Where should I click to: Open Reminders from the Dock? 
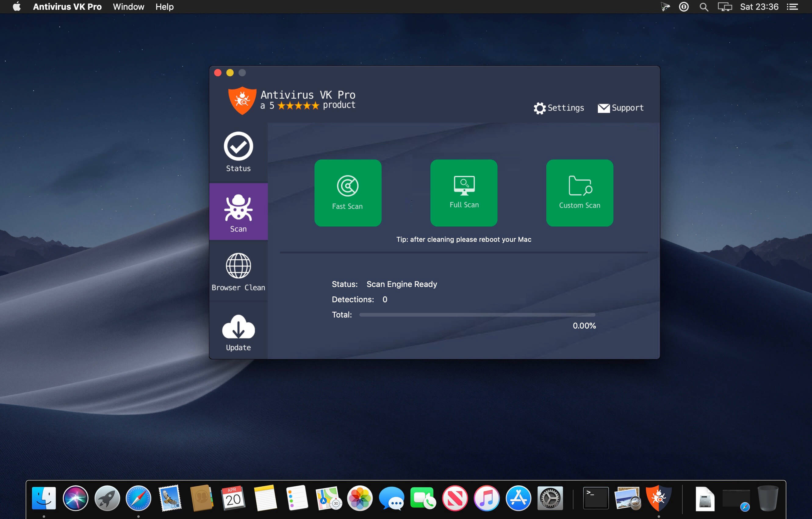[x=297, y=498]
